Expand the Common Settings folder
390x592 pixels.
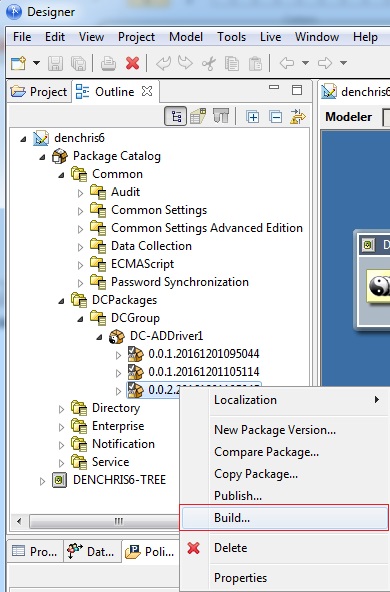point(80,211)
